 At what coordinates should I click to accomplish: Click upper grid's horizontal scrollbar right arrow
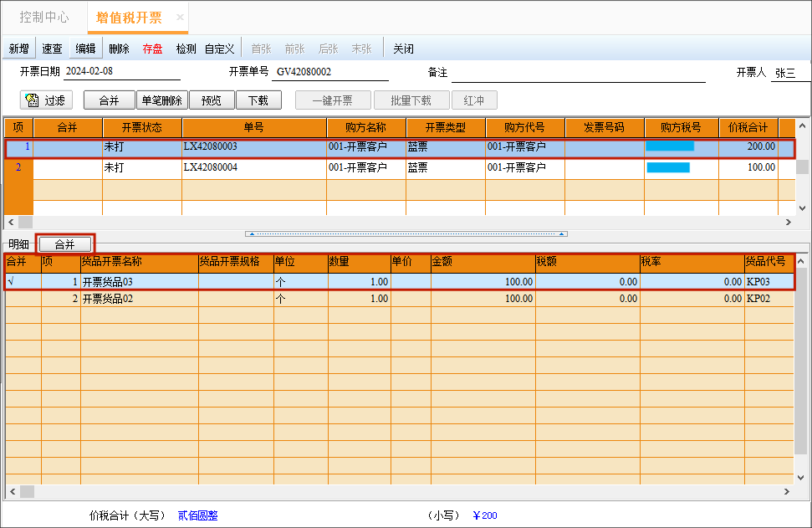[x=789, y=222]
